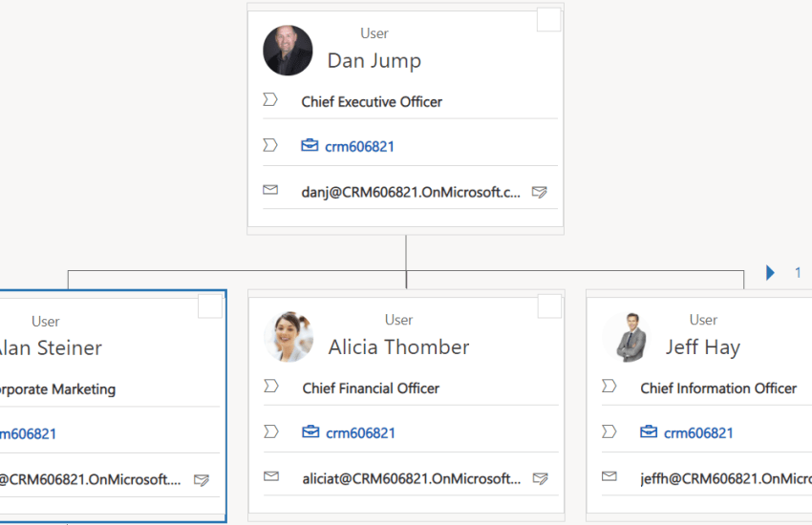Open crm606821 link on Alicia Thomber's card
The height and width of the screenshot is (525, 812).
(360, 432)
